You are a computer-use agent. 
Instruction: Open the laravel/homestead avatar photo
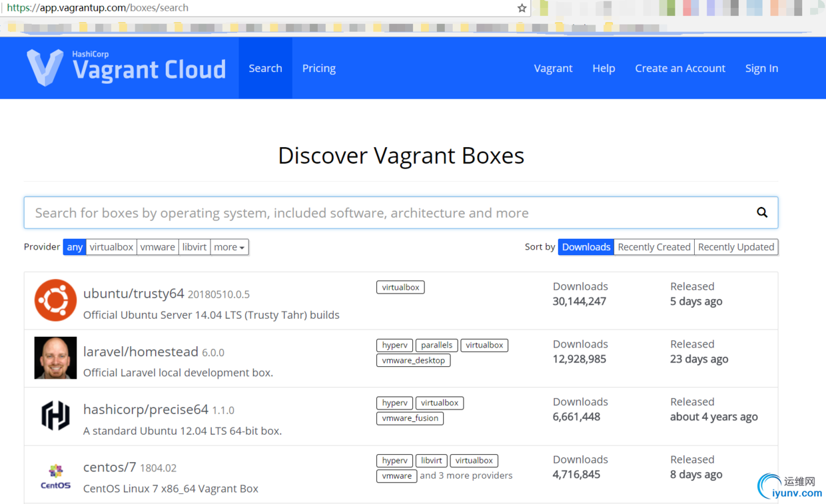(55, 358)
